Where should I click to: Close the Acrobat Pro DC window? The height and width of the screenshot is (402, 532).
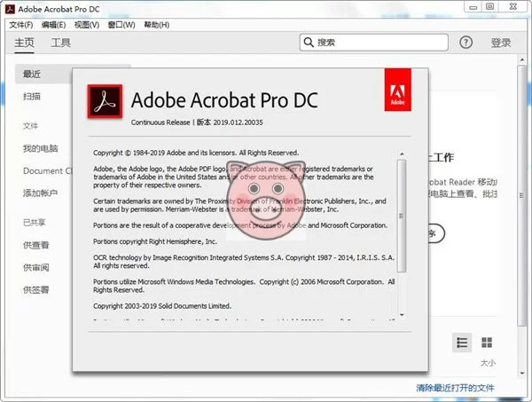(x=513, y=7)
